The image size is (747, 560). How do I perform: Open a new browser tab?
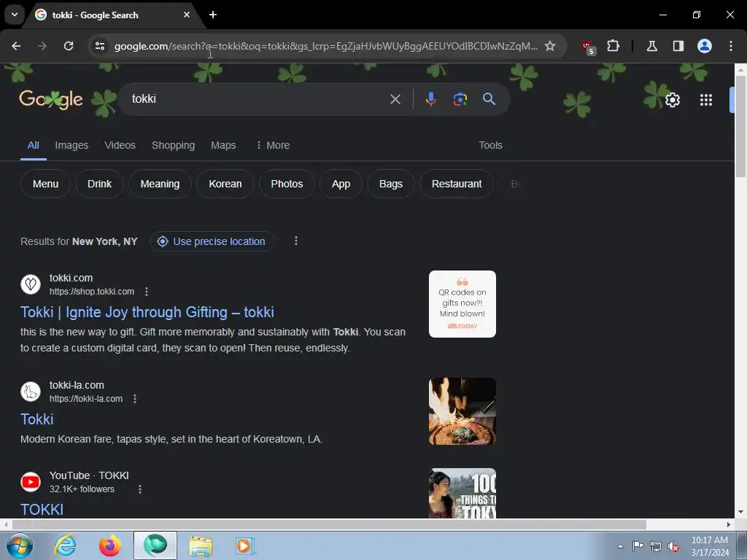tap(213, 15)
